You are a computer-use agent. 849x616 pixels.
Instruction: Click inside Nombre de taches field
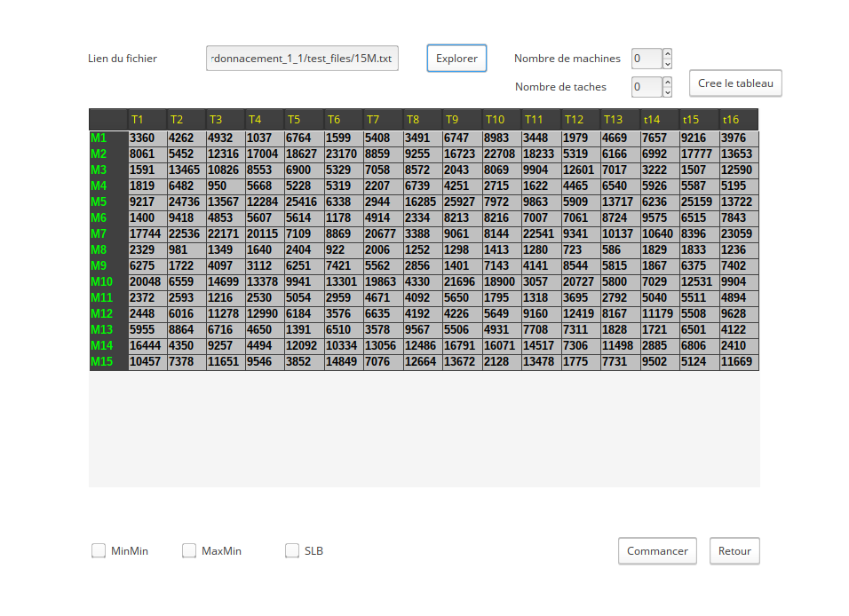(647, 87)
